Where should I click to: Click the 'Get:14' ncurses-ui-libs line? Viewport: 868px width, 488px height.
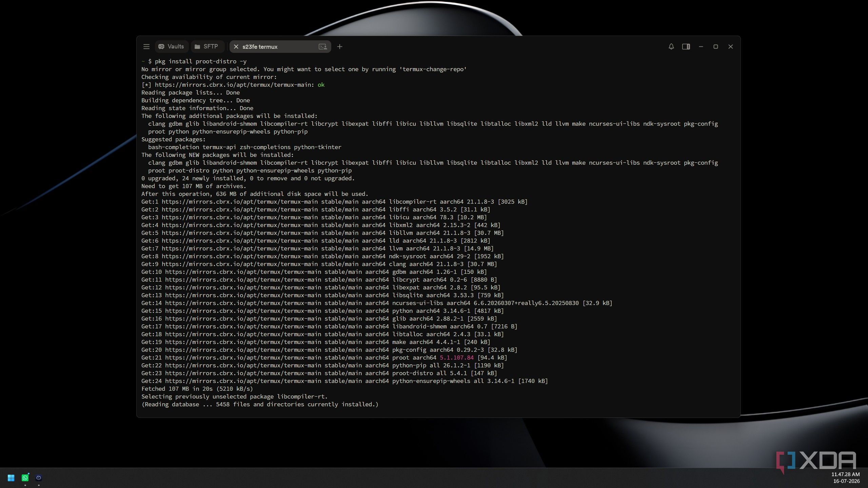click(377, 303)
